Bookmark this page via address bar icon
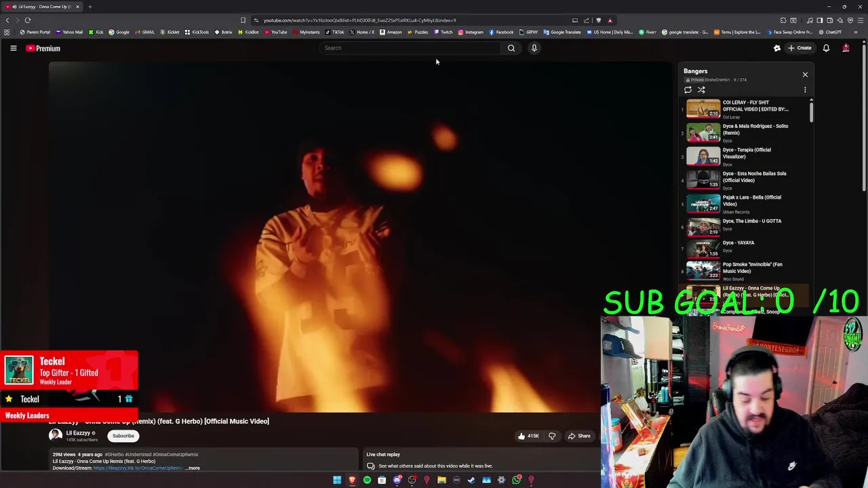 click(x=243, y=20)
